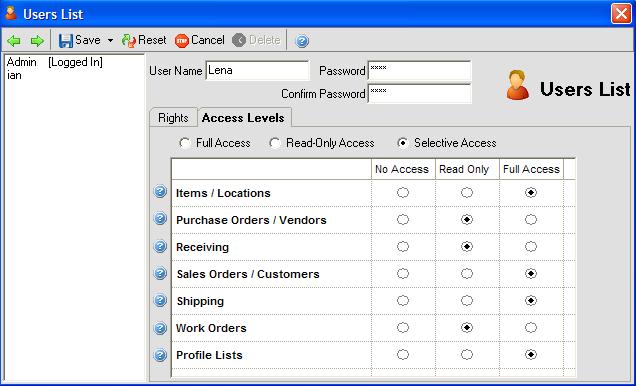
Task: Select the Read-Only Access radio option
Action: (275, 143)
